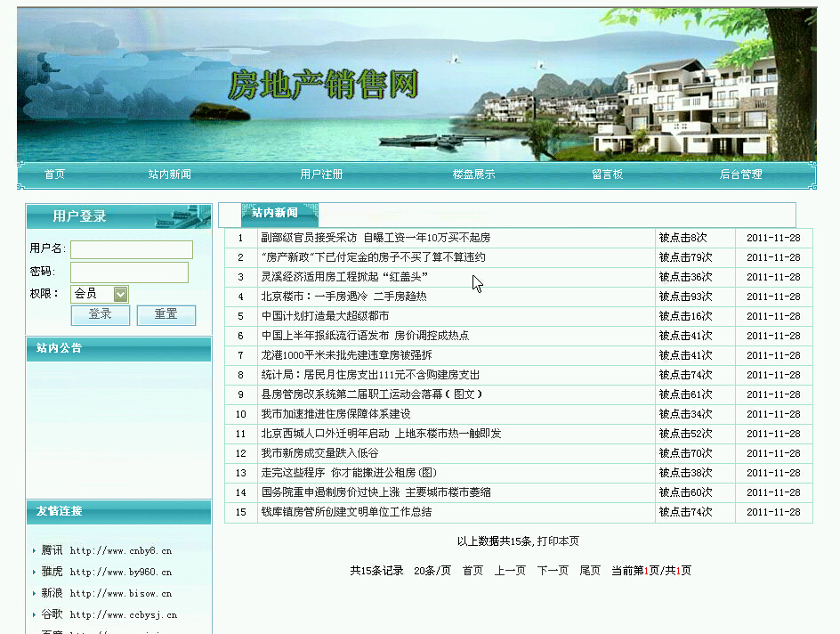Open the 新浪 friendly link
This screenshot has height=634, width=840.
tap(106, 593)
